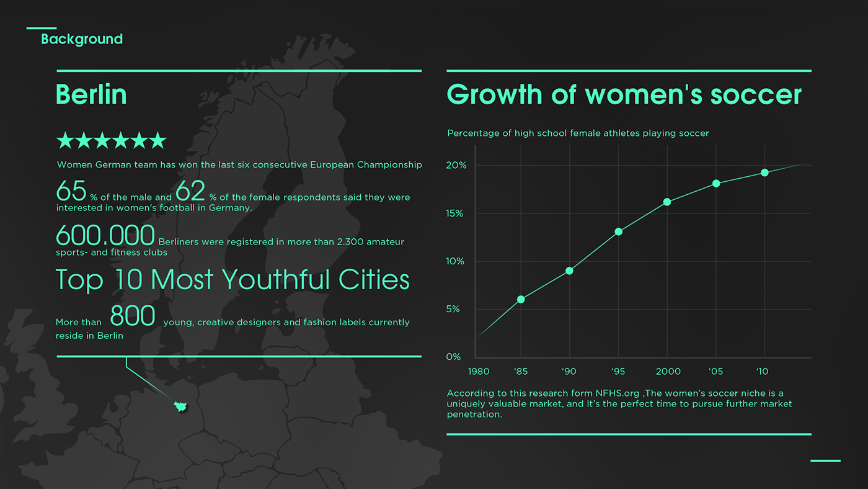868x489 pixels.
Task: Click the '10 data point on chart
Action: click(764, 173)
